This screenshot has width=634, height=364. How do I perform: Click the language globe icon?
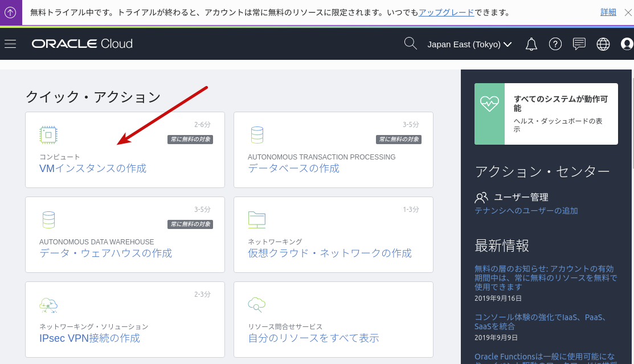point(603,44)
